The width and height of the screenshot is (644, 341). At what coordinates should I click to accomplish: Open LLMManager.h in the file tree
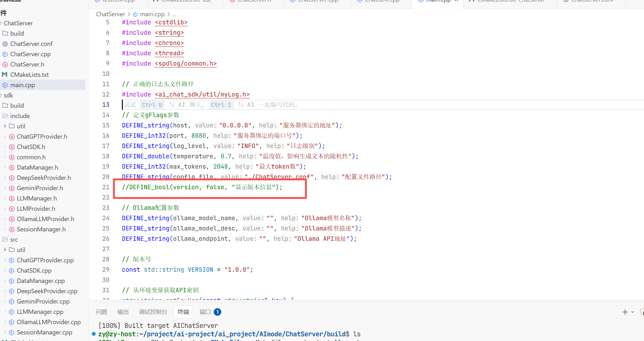[37, 198]
